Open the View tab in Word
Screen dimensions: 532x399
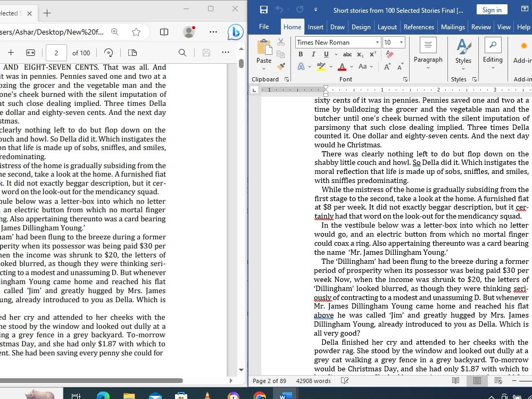(x=503, y=27)
